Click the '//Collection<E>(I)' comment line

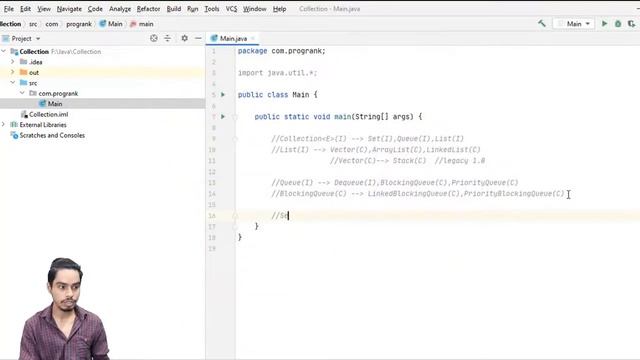(367, 139)
